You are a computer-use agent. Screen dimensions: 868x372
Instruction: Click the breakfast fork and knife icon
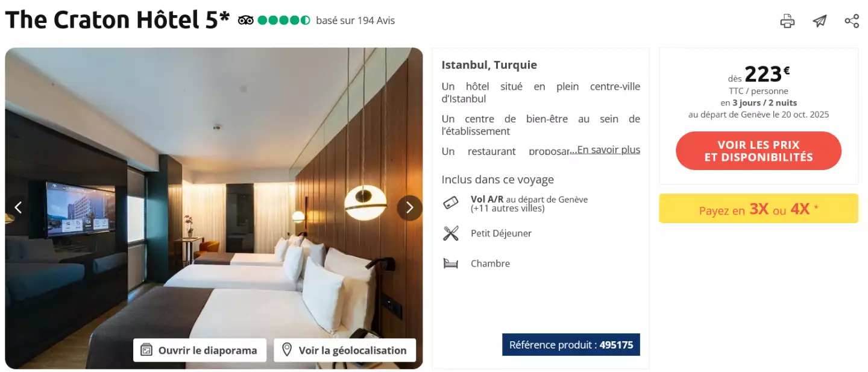451,233
